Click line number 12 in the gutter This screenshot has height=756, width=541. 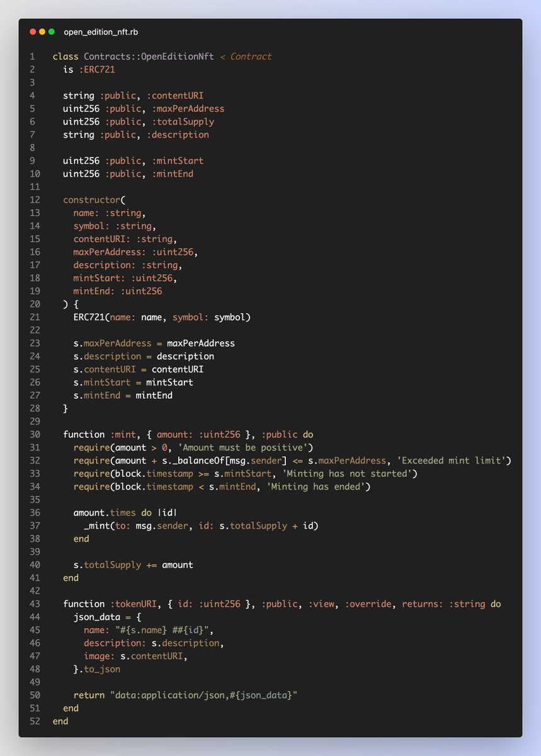click(x=35, y=200)
